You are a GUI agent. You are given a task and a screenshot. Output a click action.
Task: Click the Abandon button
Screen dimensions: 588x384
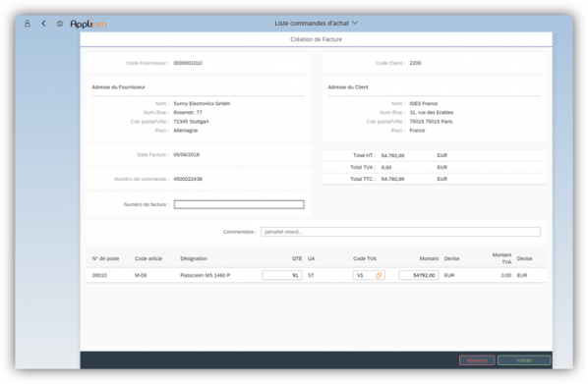point(477,360)
